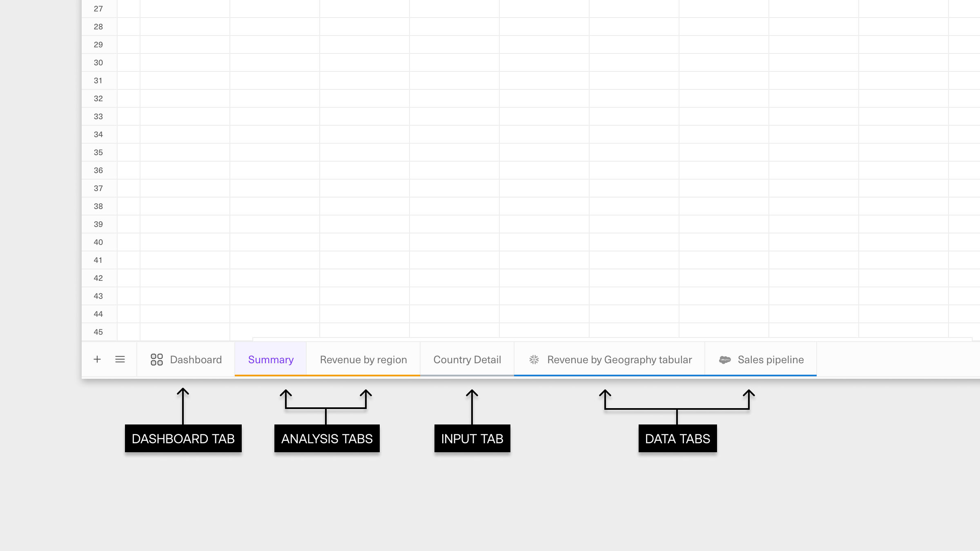This screenshot has width=980, height=551.
Task: Click the Salesforce cloud icon
Action: pyautogui.click(x=725, y=360)
